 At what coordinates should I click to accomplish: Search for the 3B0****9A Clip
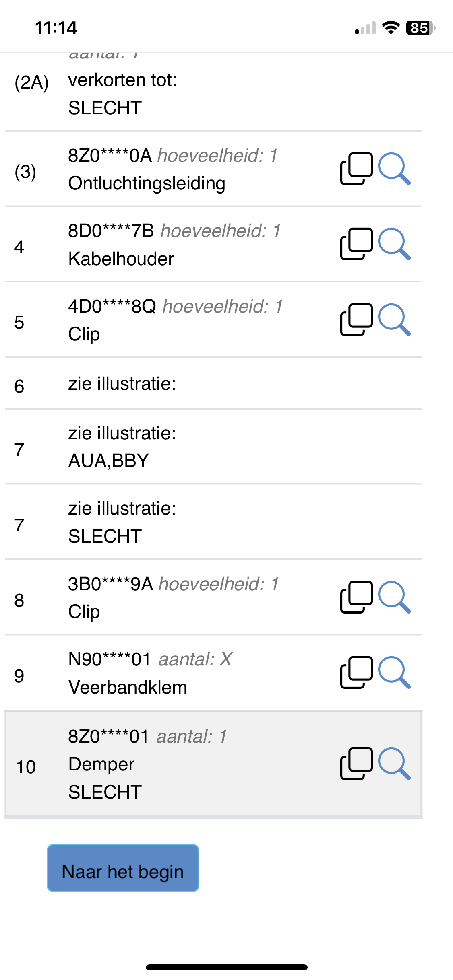[x=394, y=597]
